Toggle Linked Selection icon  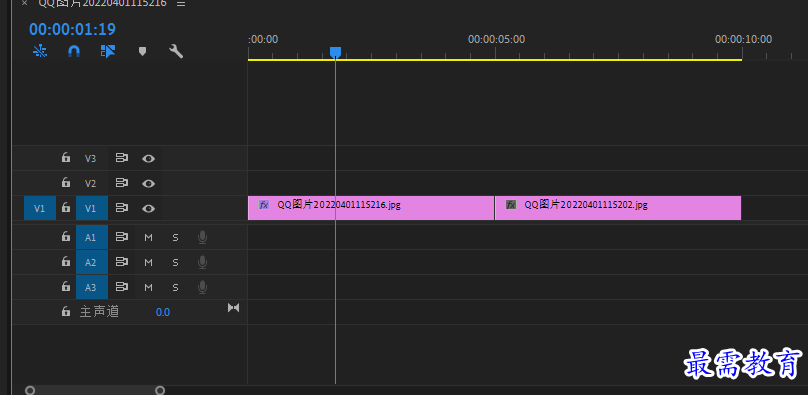108,51
